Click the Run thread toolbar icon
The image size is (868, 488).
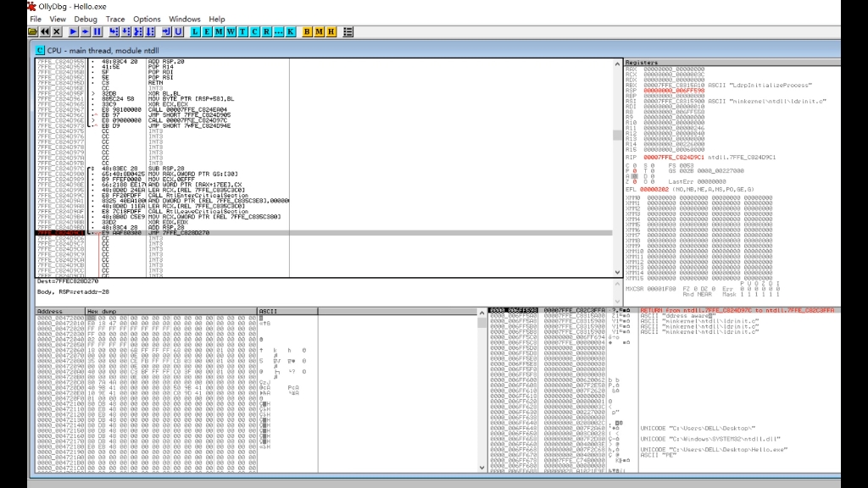86,32
